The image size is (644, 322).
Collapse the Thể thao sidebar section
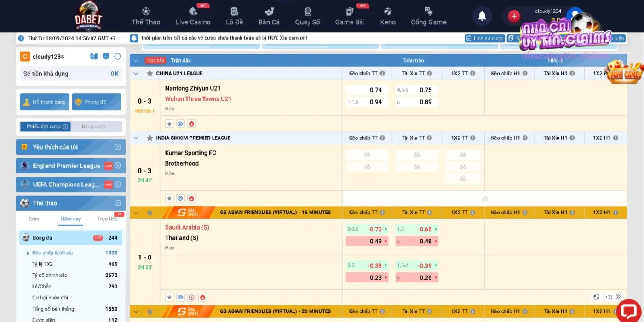[117, 203]
